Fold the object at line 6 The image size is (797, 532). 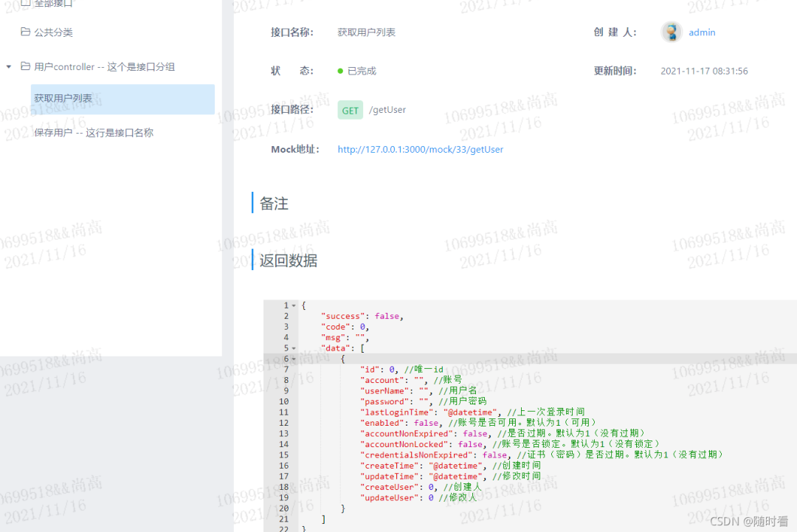tap(294, 359)
